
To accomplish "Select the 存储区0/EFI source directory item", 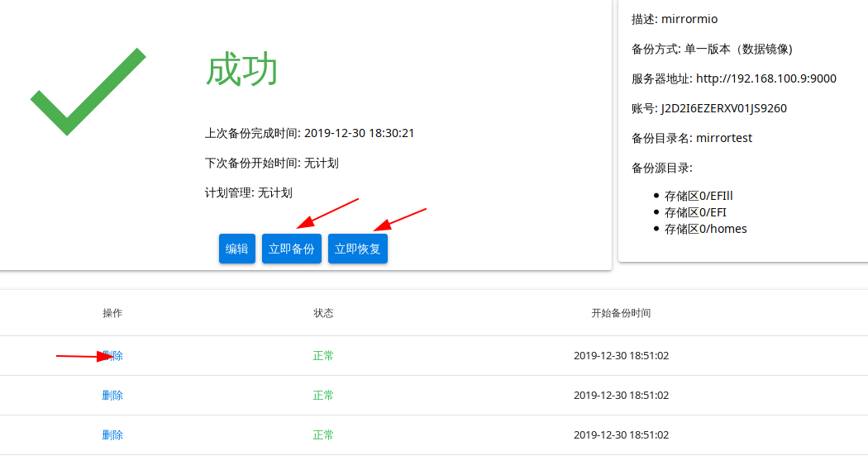I will tap(695, 212).
